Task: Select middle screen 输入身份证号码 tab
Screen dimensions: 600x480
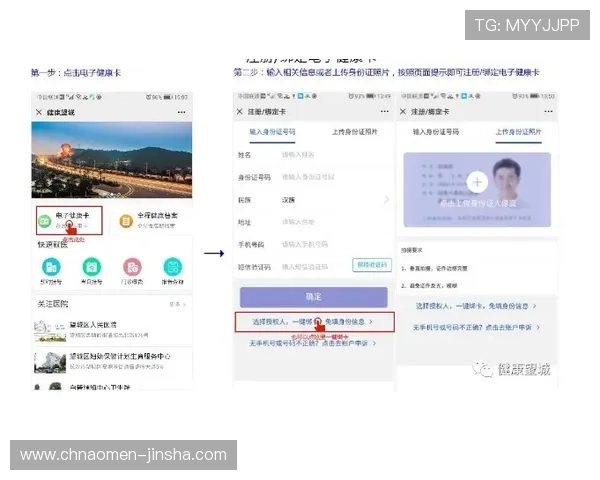Action: pyautogui.click(x=272, y=132)
